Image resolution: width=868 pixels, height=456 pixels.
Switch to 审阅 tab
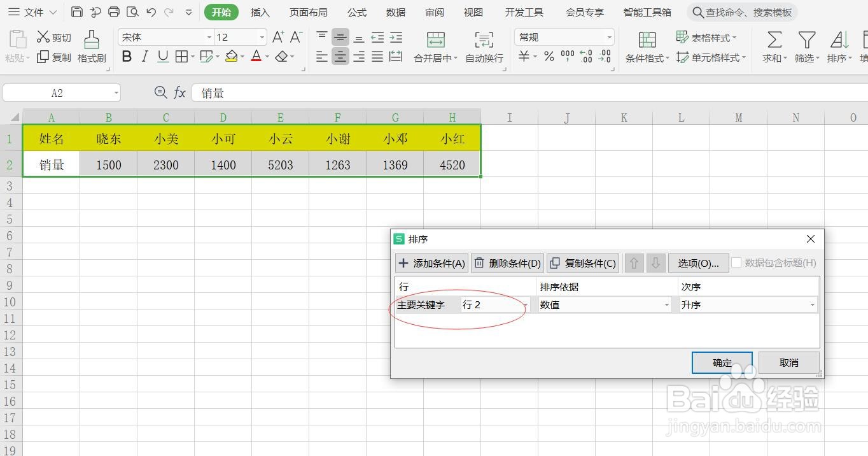435,12
